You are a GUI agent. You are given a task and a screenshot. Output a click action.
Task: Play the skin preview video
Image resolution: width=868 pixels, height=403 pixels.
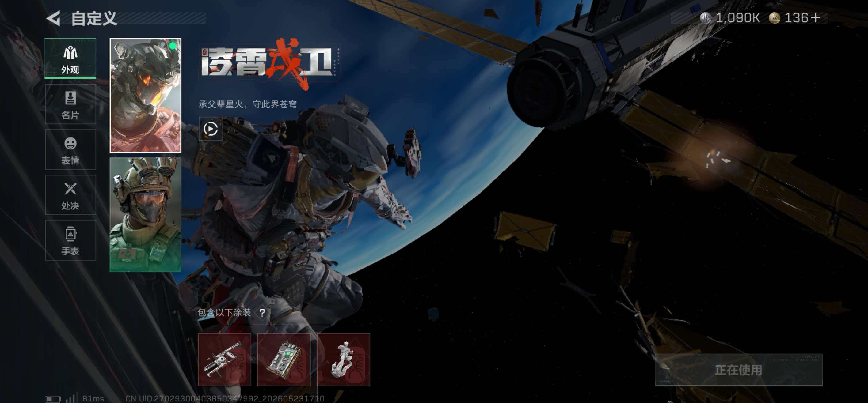[x=211, y=129]
